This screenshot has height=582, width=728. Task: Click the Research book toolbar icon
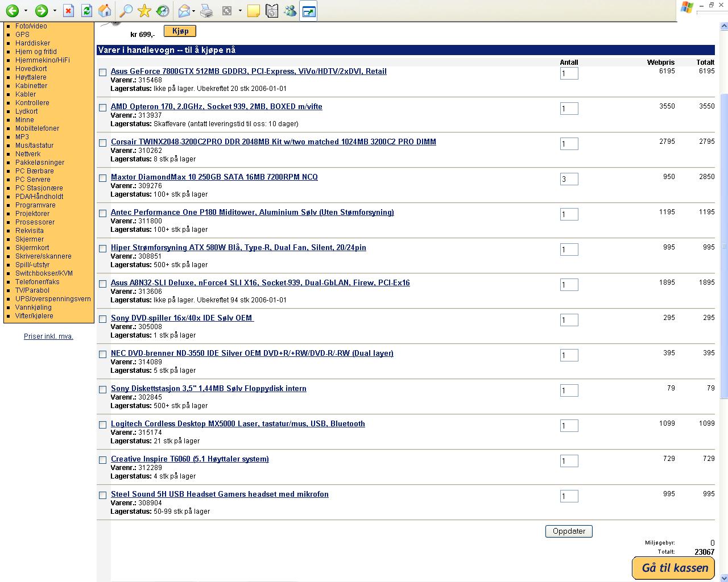[272, 10]
